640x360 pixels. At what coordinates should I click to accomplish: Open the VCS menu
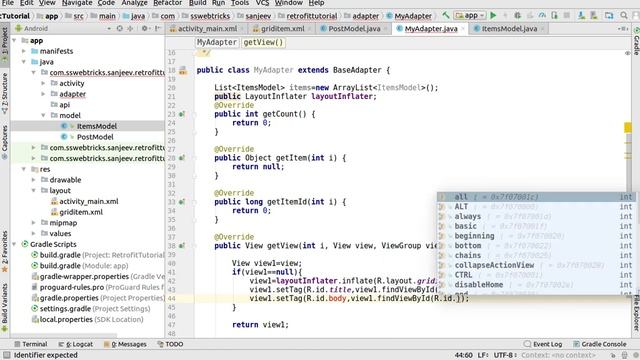[262, 3]
